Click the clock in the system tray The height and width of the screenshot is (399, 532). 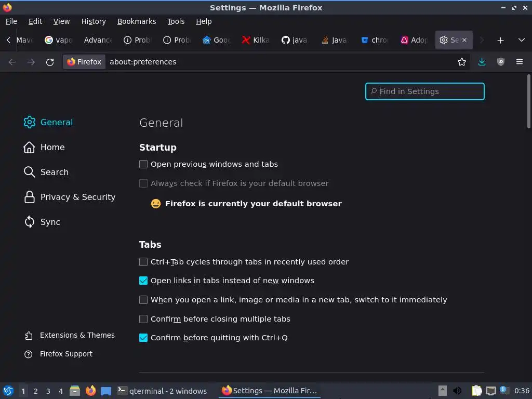pos(522,391)
